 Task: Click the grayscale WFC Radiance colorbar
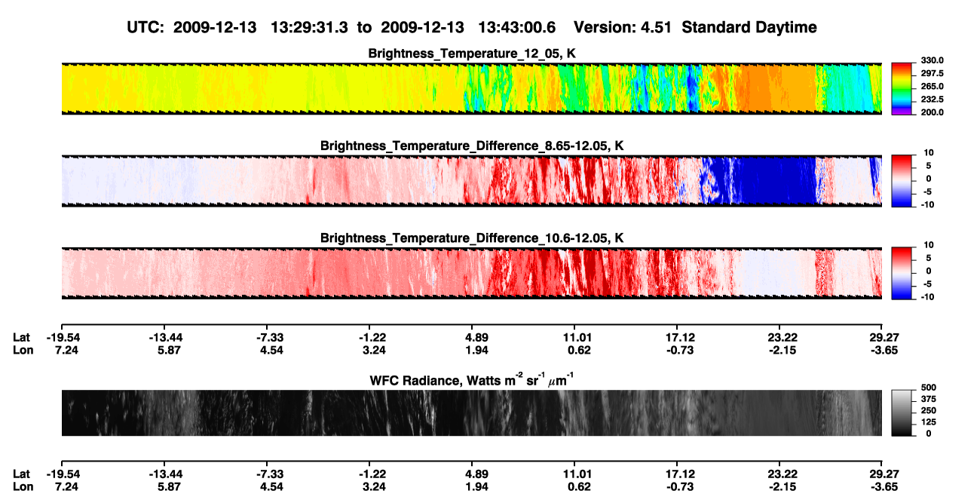click(x=902, y=413)
